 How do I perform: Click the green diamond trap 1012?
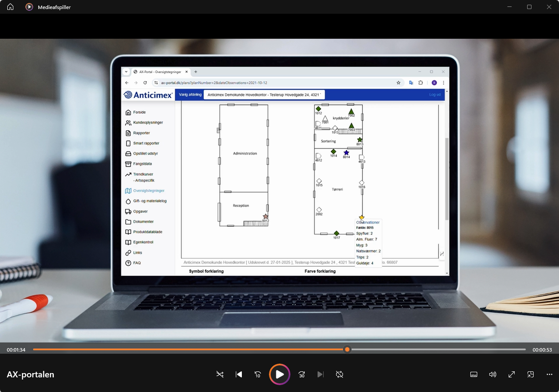pos(318,109)
